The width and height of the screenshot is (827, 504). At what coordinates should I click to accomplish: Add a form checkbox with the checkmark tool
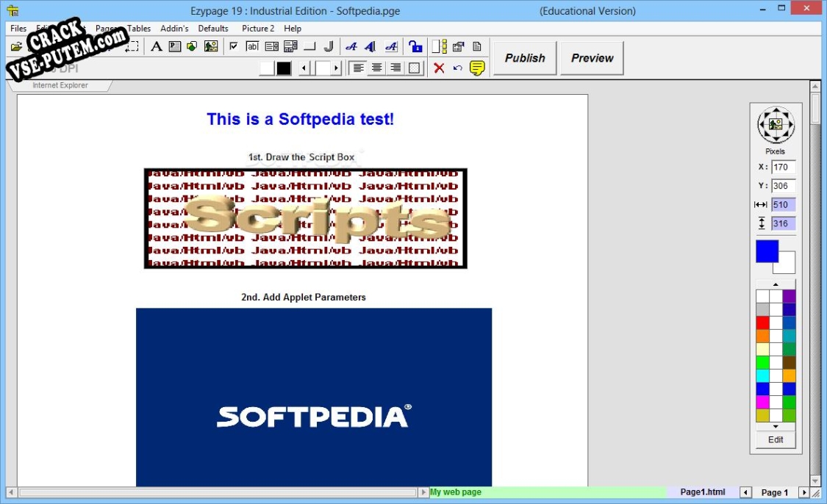coord(234,46)
